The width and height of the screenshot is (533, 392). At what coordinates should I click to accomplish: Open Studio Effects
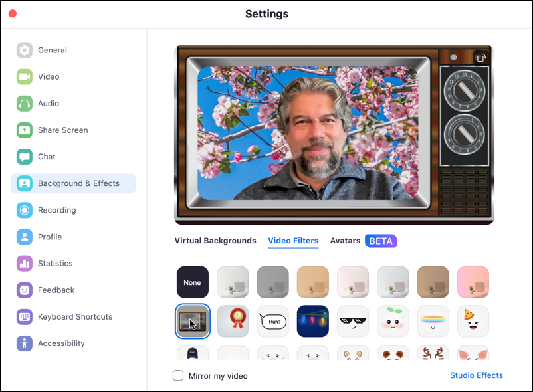477,375
